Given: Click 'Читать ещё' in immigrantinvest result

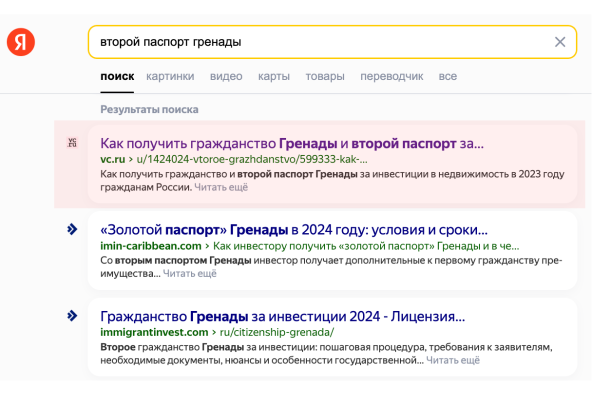Looking at the screenshot, I should (453, 360).
